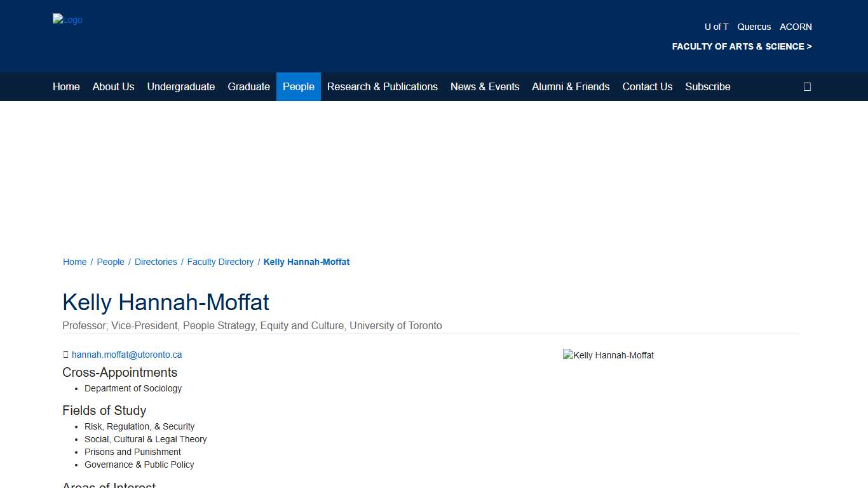Navigate to Contact Us
868x488 pixels.
647,86
